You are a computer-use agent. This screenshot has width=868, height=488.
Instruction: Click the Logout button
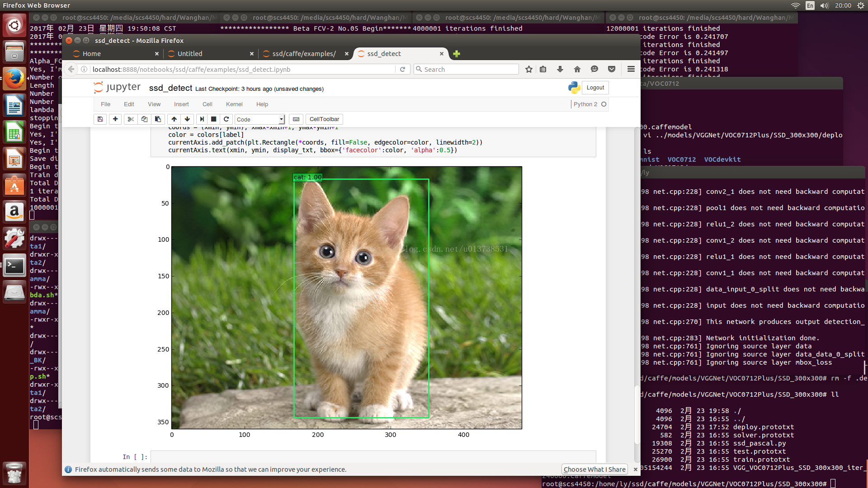tap(595, 88)
